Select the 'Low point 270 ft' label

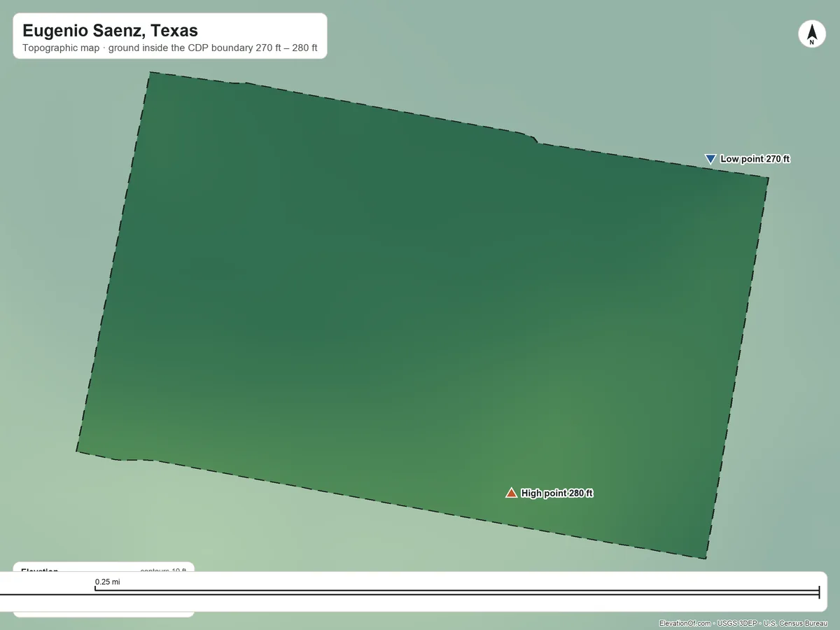point(755,159)
